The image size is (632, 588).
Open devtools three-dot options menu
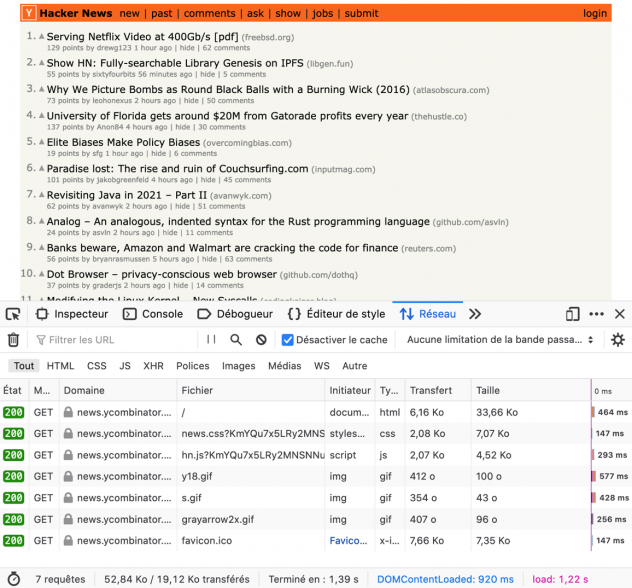[596, 314]
